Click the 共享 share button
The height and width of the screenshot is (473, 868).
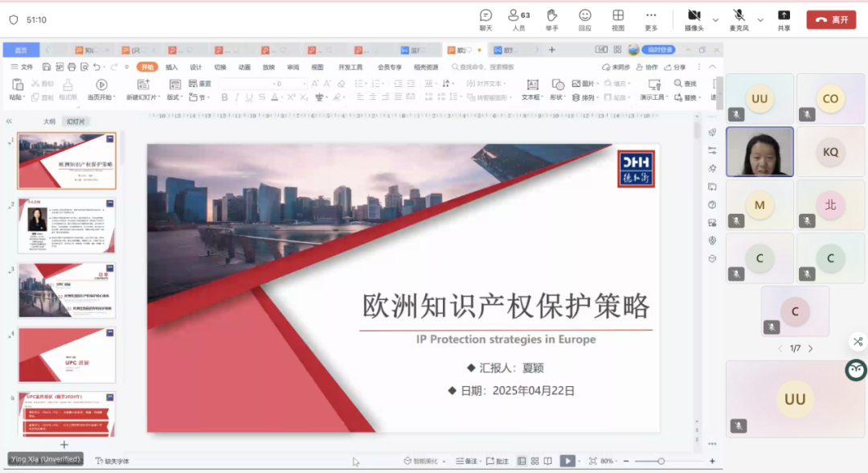(x=783, y=18)
